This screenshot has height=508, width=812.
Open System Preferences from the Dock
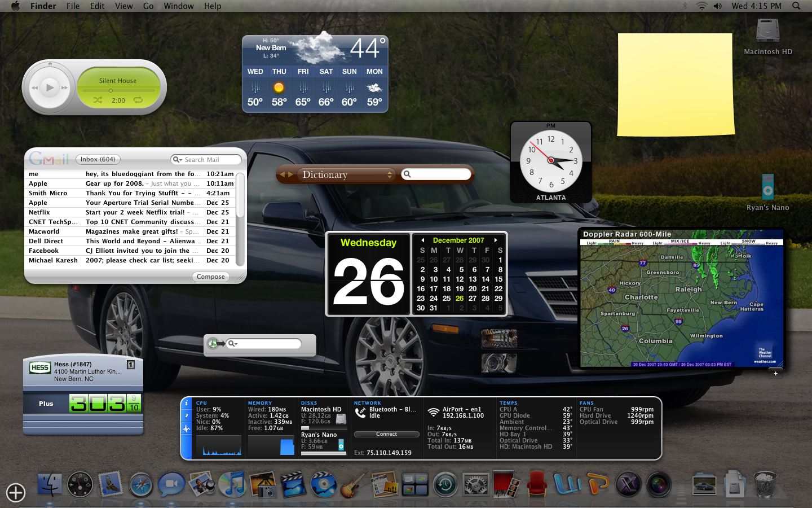pos(476,484)
